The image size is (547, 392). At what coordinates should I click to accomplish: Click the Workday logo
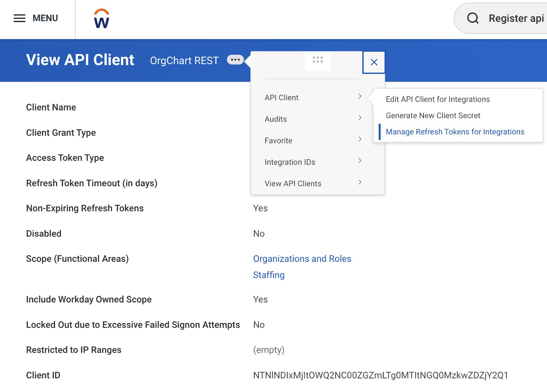pyautogui.click(x=102, y=19)
